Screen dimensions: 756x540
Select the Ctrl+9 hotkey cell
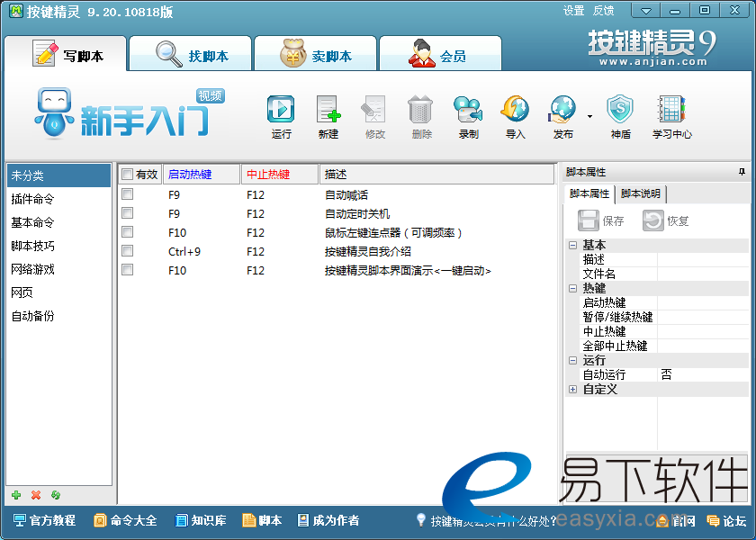pos(184,252)
